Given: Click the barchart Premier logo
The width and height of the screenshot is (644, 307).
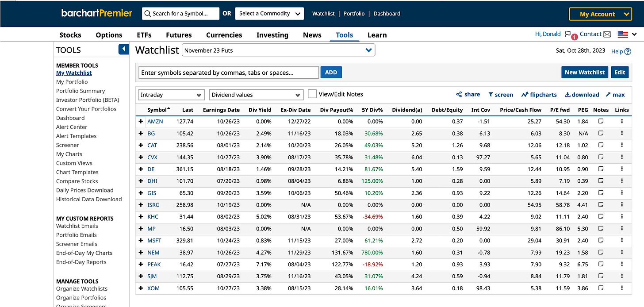Looking at the screenshot, I should coord(97,13).
